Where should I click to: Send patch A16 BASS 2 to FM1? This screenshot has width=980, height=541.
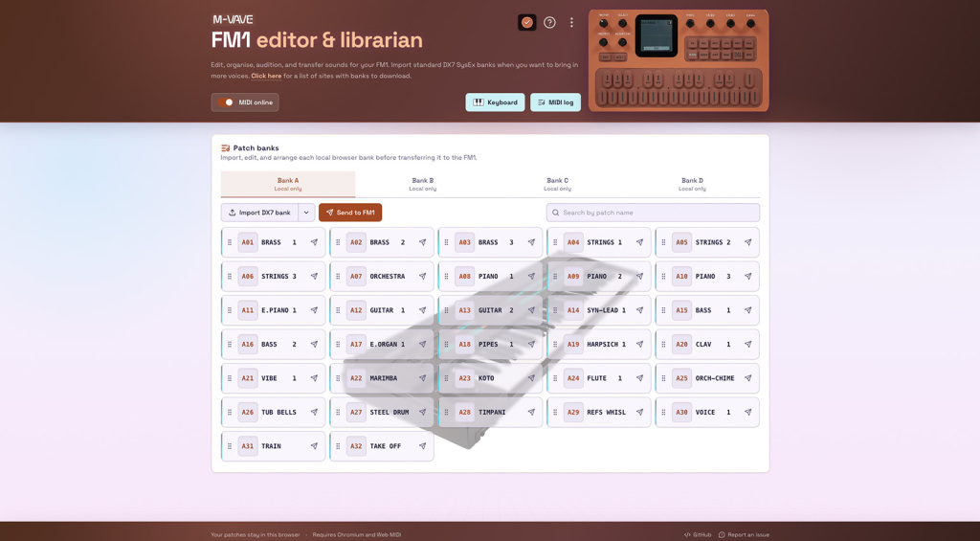(314, 344)
